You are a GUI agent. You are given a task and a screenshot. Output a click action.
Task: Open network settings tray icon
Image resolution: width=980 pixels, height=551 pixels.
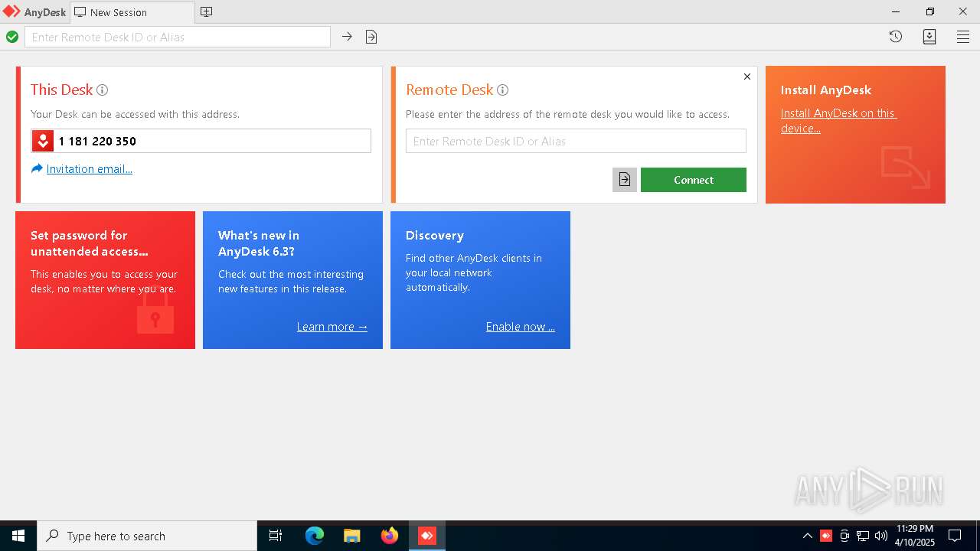863,536
